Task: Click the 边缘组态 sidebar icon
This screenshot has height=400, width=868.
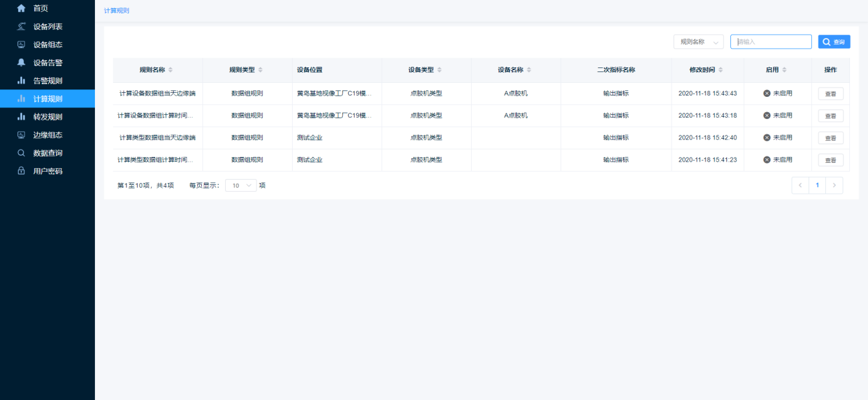Action: click(x=21, y=135)
